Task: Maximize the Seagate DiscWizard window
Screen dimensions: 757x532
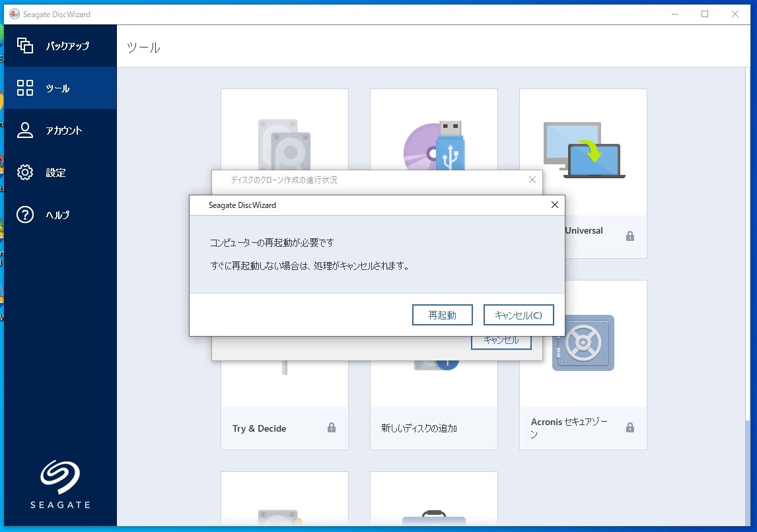Action: [705, 14]
